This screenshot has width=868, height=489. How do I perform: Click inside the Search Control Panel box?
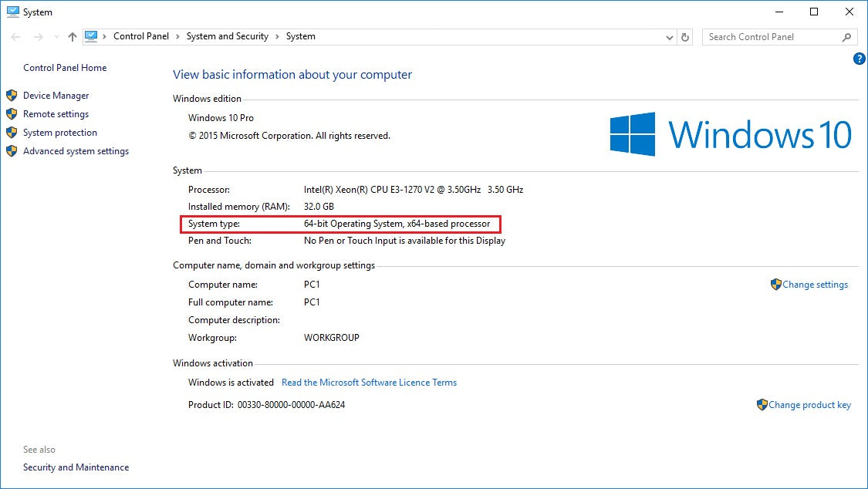click(764, 36)
